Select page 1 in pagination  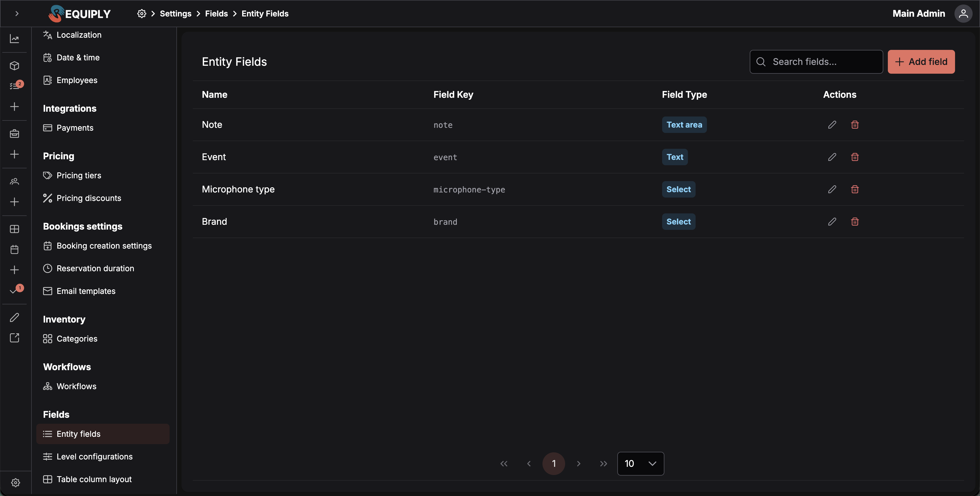pyautogui.click(x=554, y=464)
